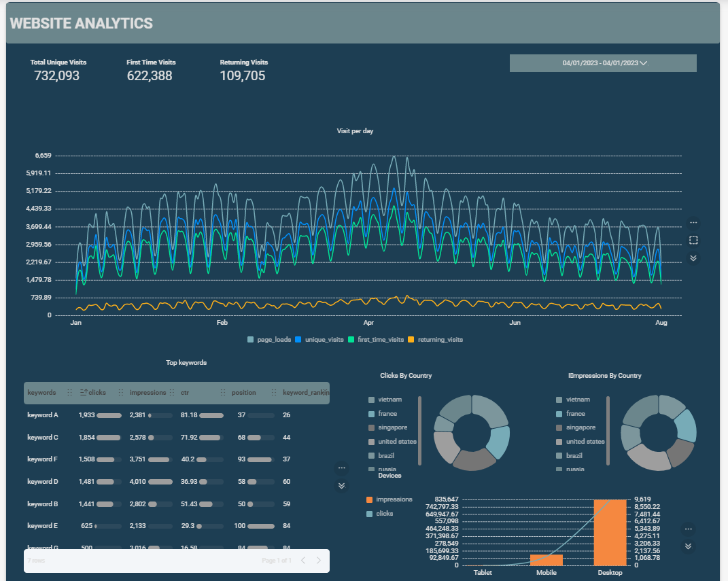
Task: Toggle first_time_visits series in chart legend
Action: pyautogui.click(x=376, y=340)
